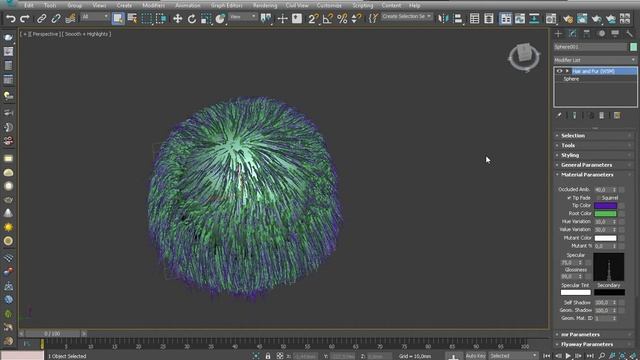Toggle the Squirrel checkbox
Viewport: 640px width, 360px height.
click(598, 198)
